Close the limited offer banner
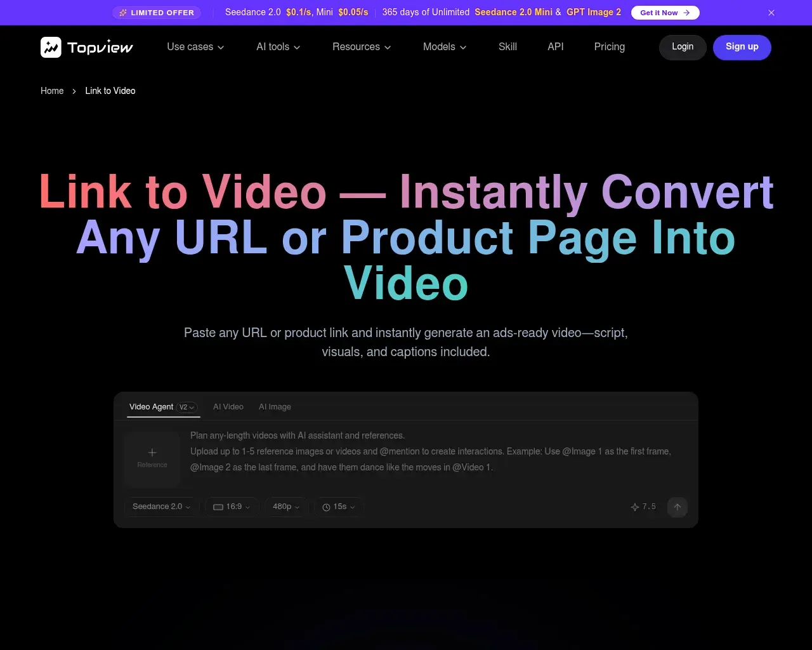812x650 pixels. point(771,13)
